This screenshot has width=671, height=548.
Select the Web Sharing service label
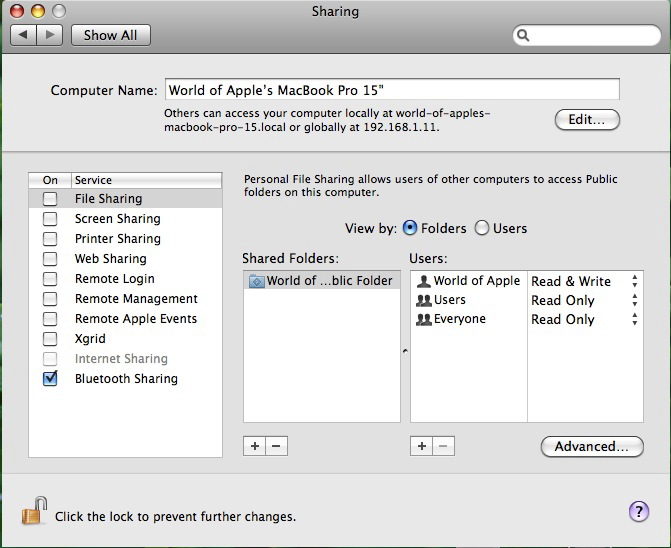click(110, 258)
